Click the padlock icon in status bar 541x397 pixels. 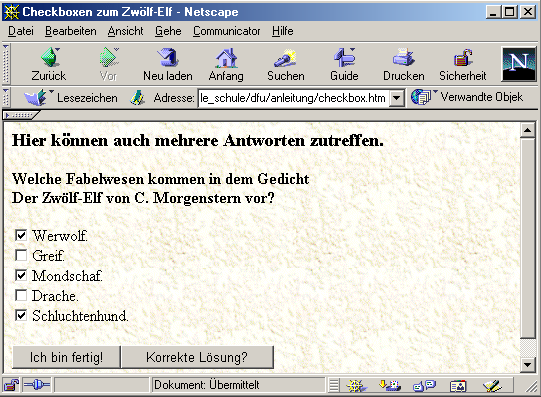[11, 385]
